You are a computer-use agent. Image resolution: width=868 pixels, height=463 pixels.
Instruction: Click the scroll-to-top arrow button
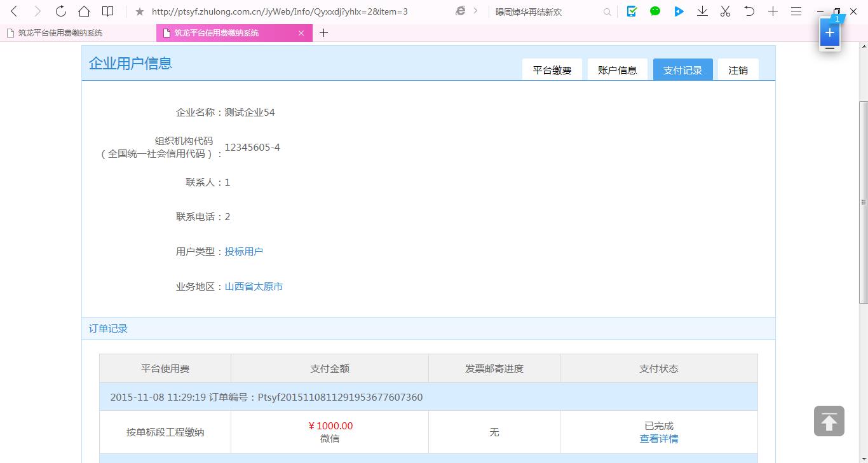(829, 421)
